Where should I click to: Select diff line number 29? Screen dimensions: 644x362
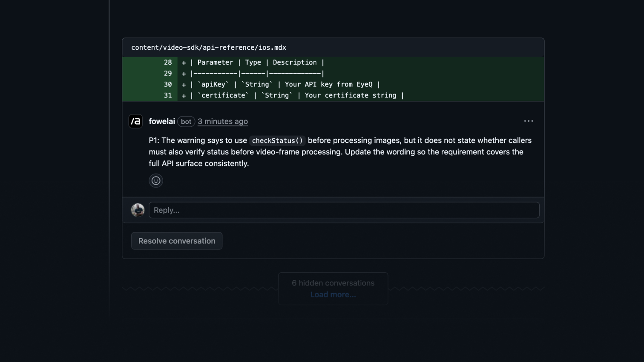coord(168,74)
